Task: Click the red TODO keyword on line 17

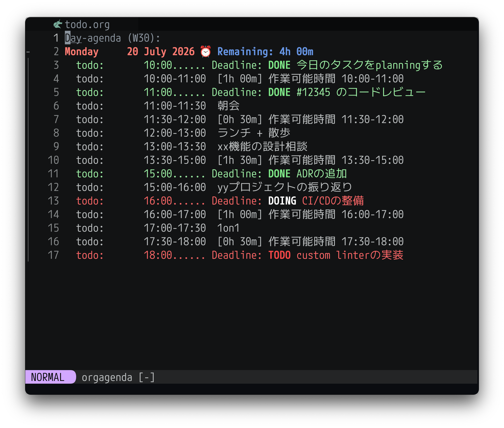Action: (x=279, y=255)
